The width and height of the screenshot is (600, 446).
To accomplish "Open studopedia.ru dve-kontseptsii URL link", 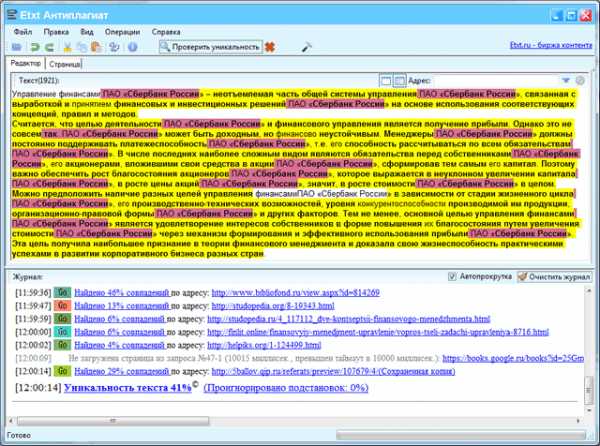I will coord(349,319).
